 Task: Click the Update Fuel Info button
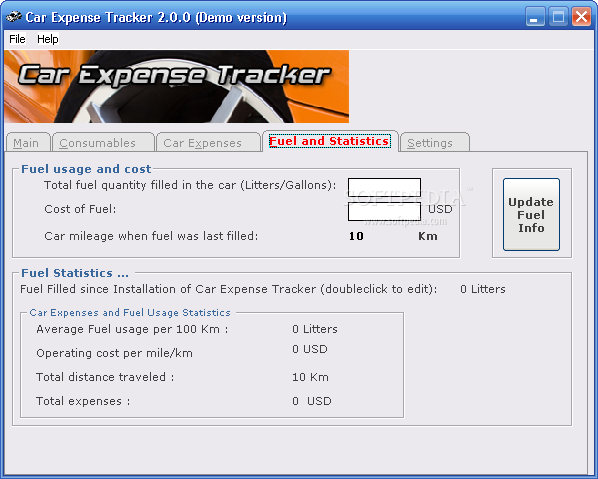[531, 214]
